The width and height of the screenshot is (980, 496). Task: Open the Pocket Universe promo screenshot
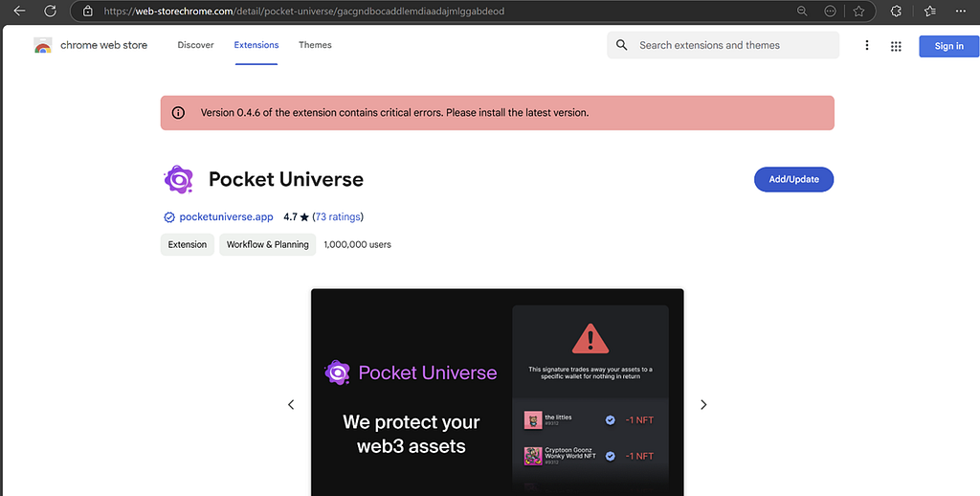coord(498,393)
